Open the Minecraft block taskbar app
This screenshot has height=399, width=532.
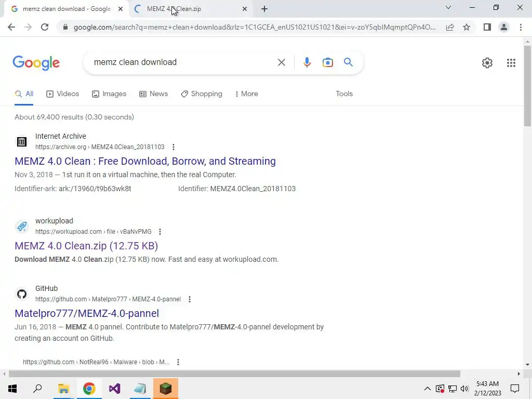(166, 389)
